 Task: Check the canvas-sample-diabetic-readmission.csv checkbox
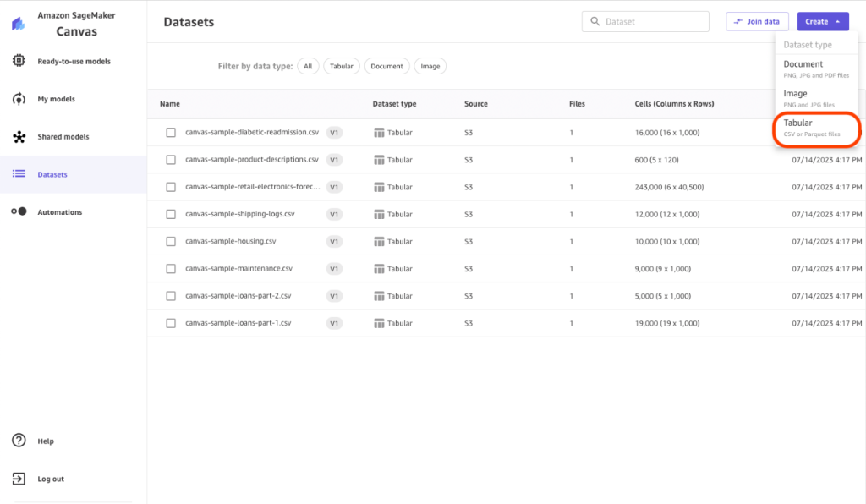pyautogui.click(x=171, y=133)
